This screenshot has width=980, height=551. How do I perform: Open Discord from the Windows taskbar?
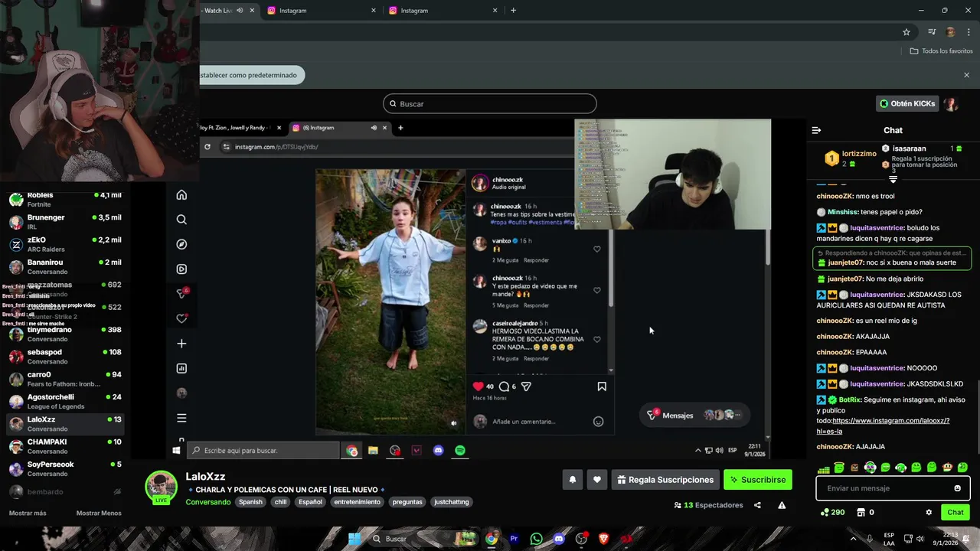point(559,539)
